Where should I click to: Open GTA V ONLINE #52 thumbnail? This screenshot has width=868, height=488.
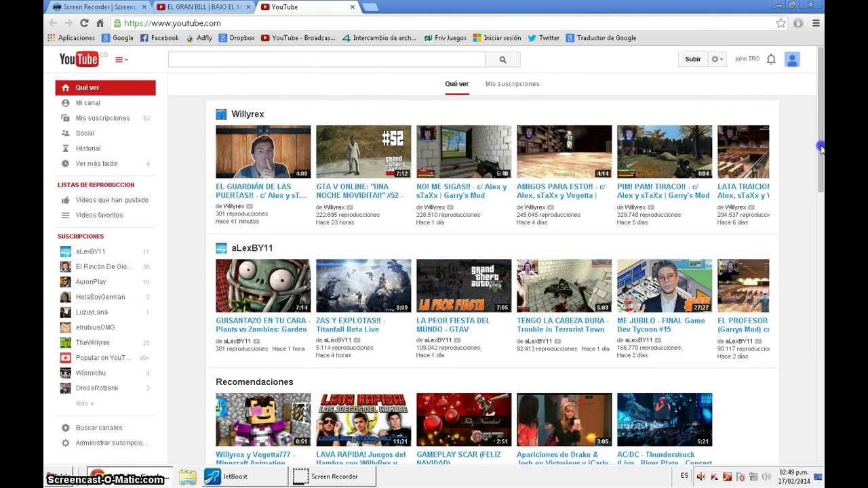coord(363,152)
